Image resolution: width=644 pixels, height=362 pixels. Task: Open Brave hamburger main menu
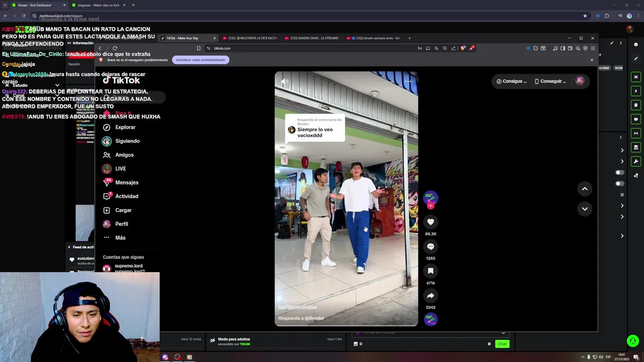593,48
